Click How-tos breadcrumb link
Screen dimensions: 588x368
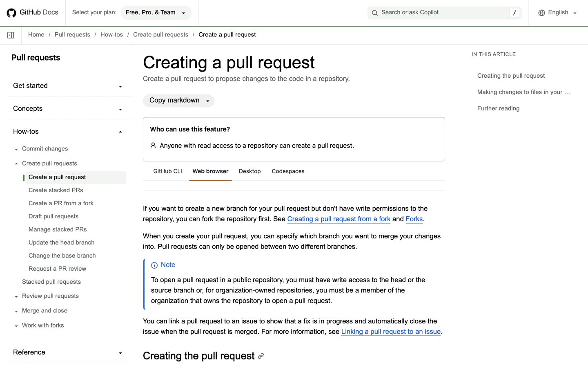[111, 35]
